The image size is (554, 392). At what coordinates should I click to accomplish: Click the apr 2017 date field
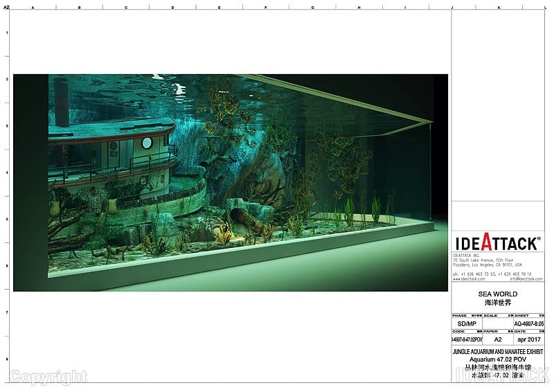click(528, 340)
